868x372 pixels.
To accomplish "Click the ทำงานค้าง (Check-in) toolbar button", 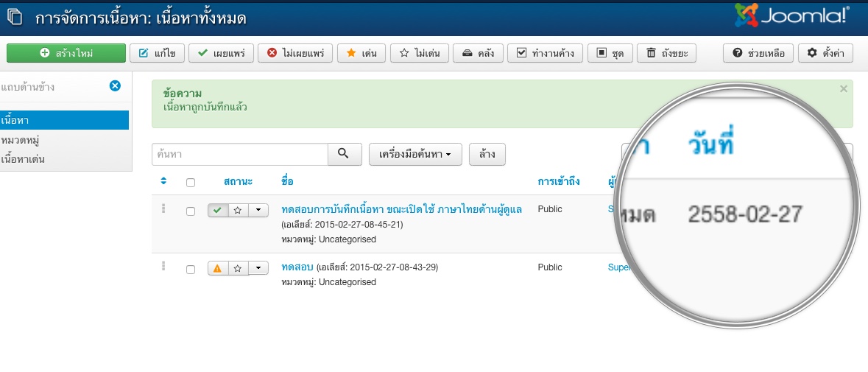I will pyautogui.click(x=545, y=53).
